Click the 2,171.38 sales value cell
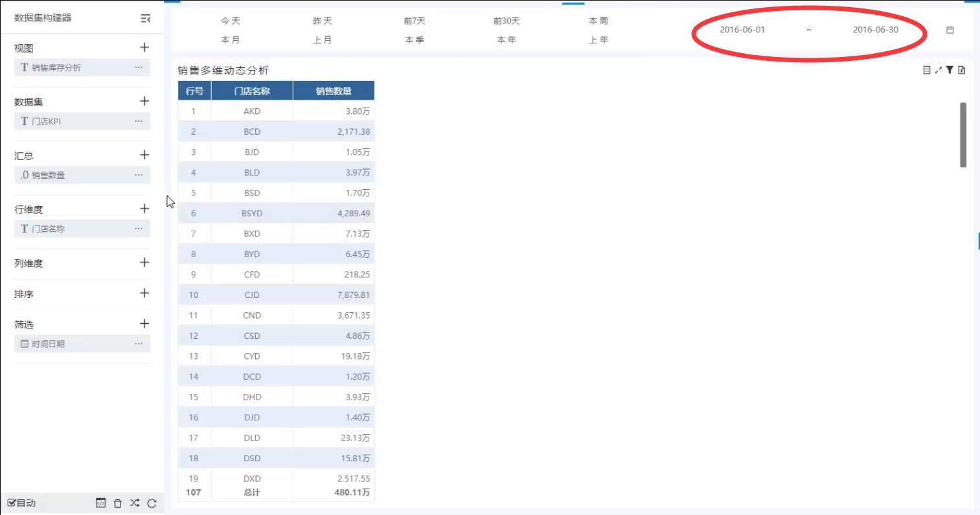 pos(334,132)
